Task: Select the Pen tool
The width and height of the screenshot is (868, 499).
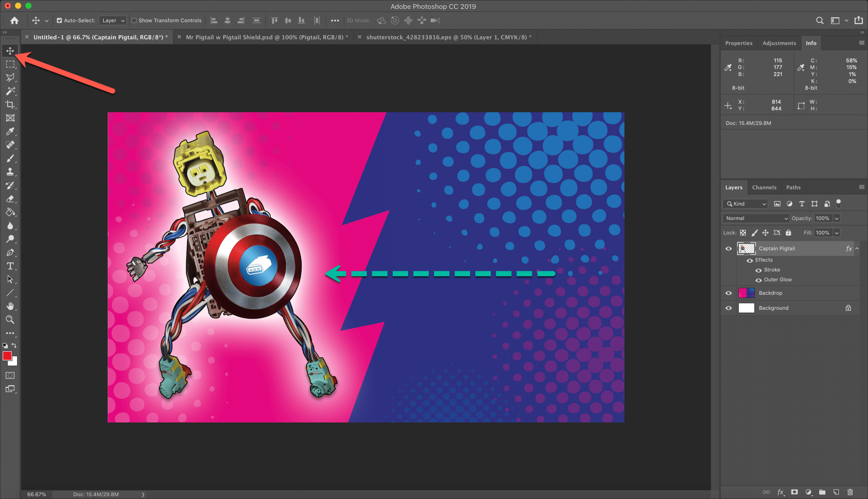Action: point(10,253)
